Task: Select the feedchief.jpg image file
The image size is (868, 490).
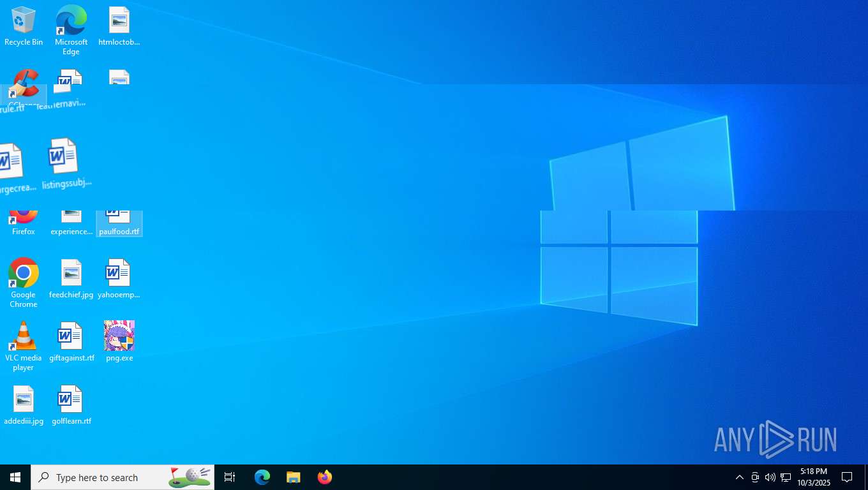Action: 71,279
